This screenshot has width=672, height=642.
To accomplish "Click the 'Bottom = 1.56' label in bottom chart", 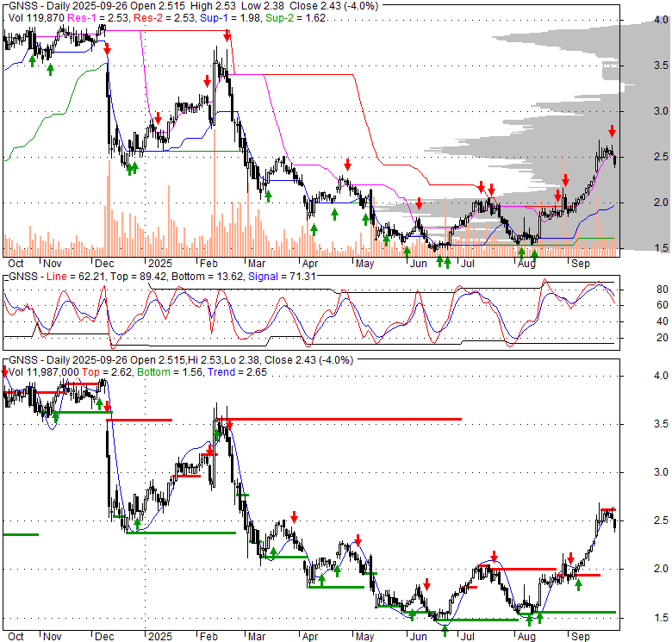I will (170, 372).
